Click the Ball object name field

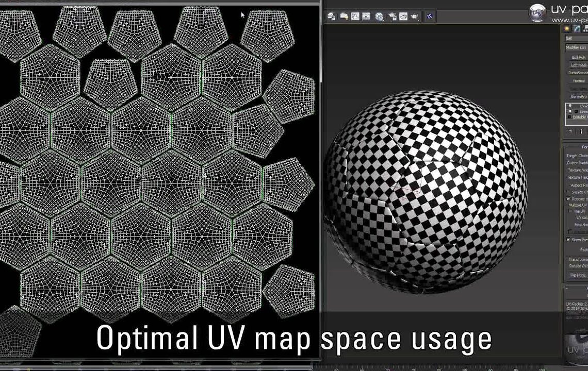pyautogui.click(x=576, y=38)
